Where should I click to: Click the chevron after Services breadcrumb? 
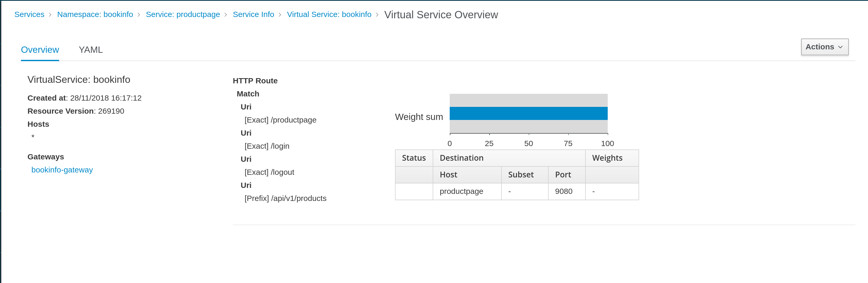(50, 15)
